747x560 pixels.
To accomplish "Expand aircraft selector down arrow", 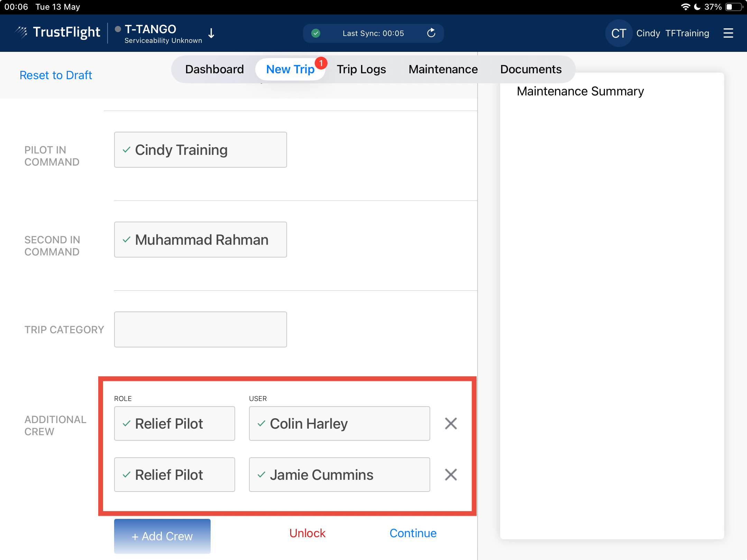I will [211, 33].
